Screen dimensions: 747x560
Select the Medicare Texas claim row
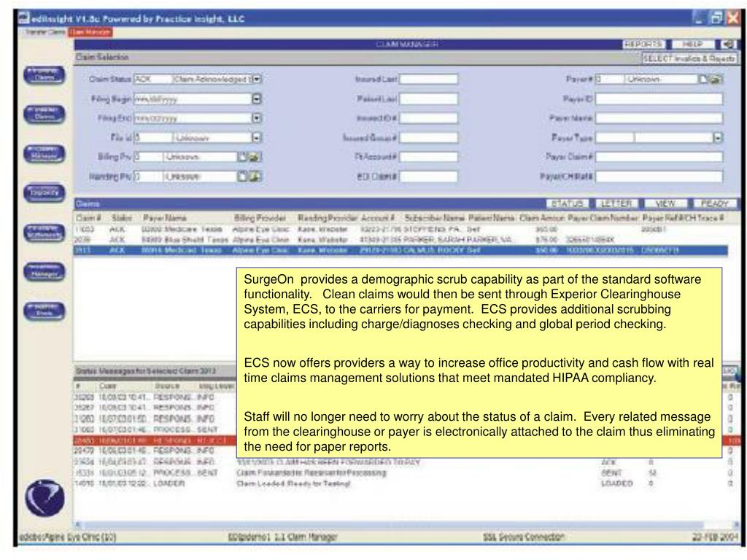click(400, 229)
